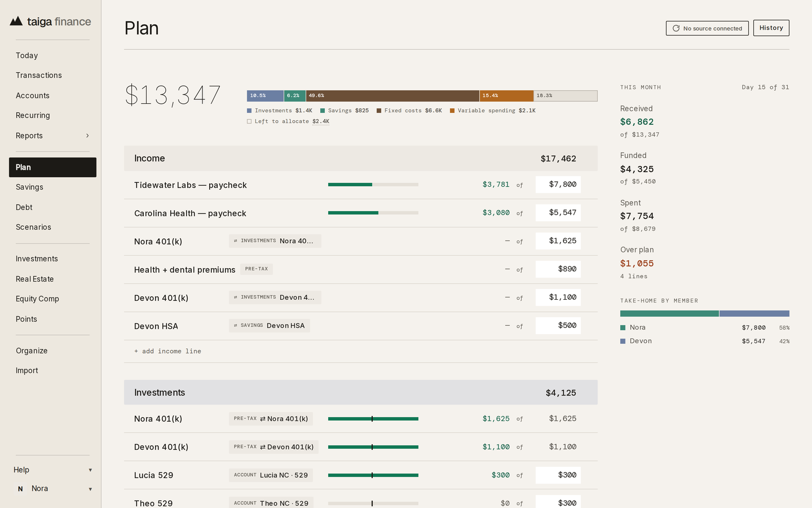Click the Nora 40... investments link tag in Income
This screenshot has width=812, height=508.
tap(275, 241)
